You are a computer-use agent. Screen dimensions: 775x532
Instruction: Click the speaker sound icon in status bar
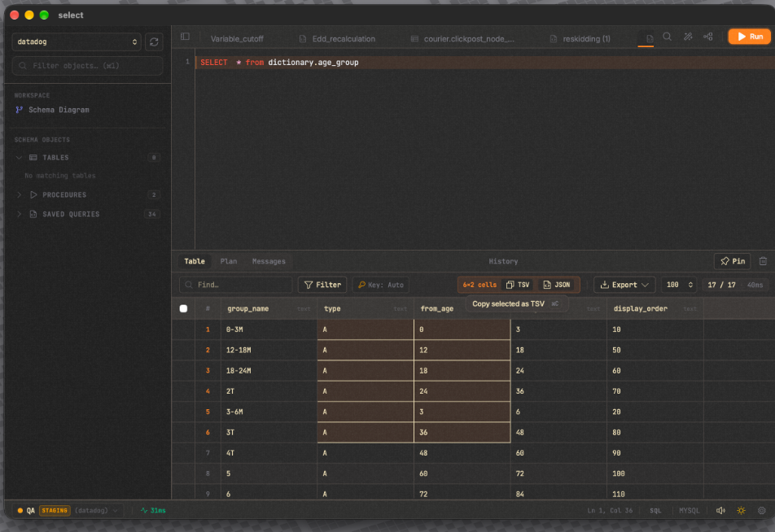coord(720,510)
